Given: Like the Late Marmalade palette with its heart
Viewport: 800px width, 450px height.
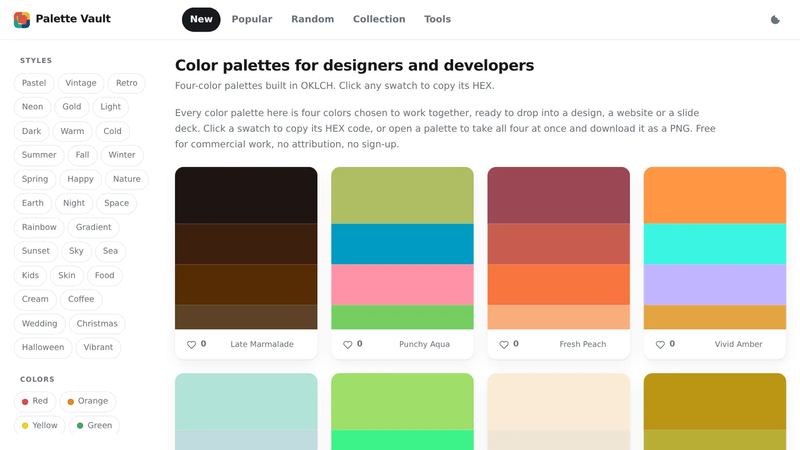Looking at the screenshot, I should [x=191, y=344].
